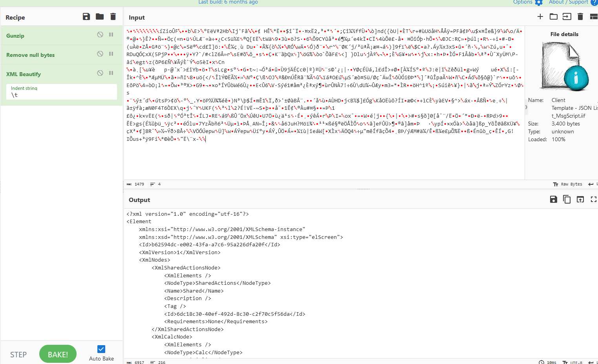Copy the raw output to clipboard
598x364 pixels.
coord(567,199)
